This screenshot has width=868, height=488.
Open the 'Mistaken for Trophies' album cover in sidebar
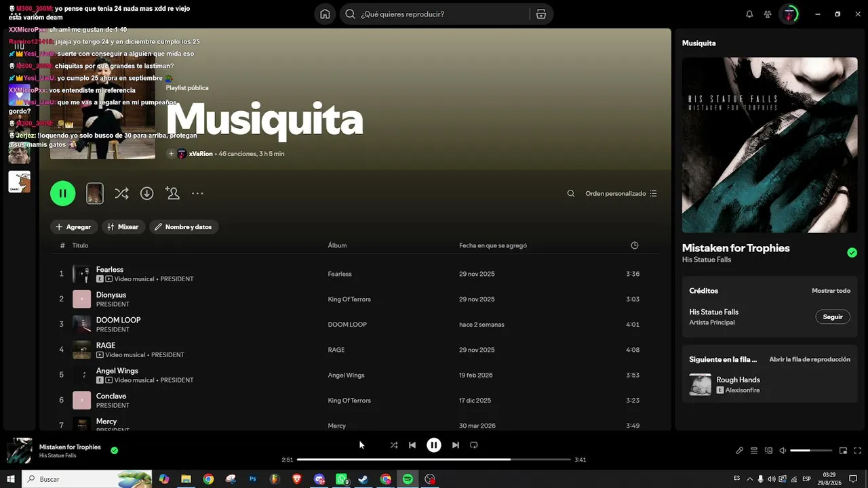770,145
